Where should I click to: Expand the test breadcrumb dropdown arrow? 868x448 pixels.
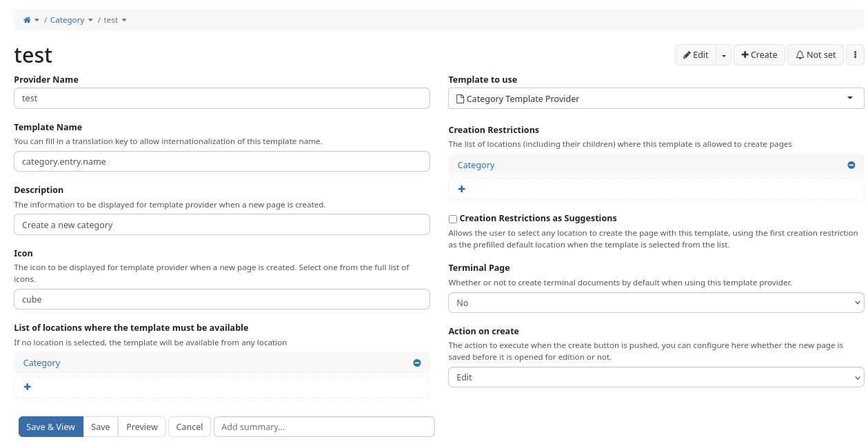point(124,20)
